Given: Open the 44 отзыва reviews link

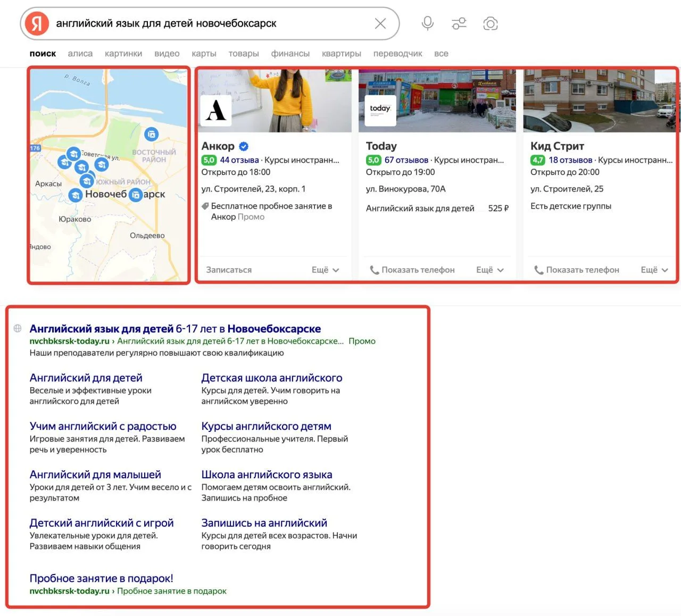Looking at the screenshot, I should pos(239,160).
